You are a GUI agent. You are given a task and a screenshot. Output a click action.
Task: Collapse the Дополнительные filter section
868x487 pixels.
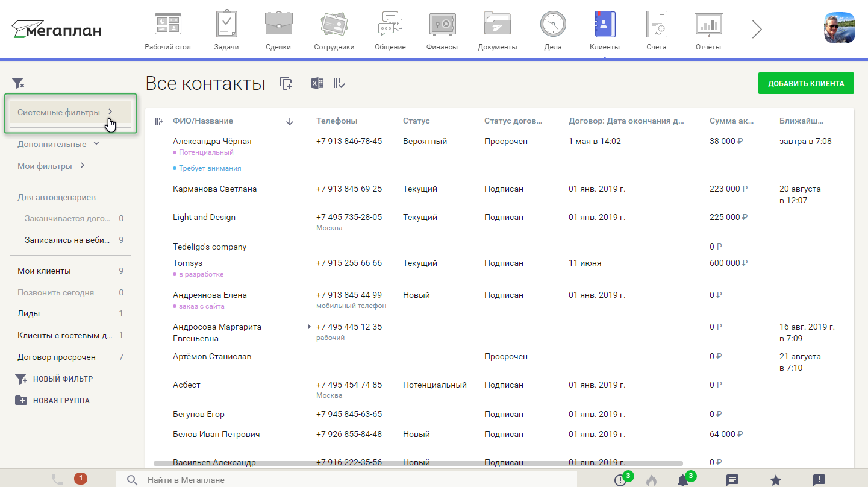point(58,145)
